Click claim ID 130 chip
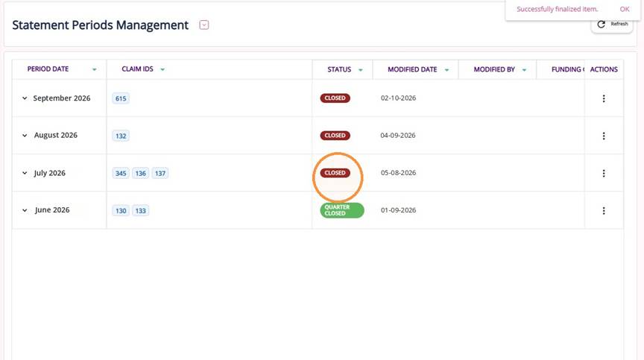 click(121, 211)
